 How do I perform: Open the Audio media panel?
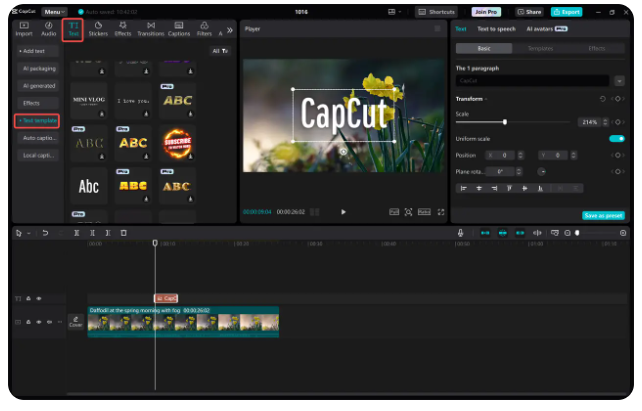(x=47, y=30)
